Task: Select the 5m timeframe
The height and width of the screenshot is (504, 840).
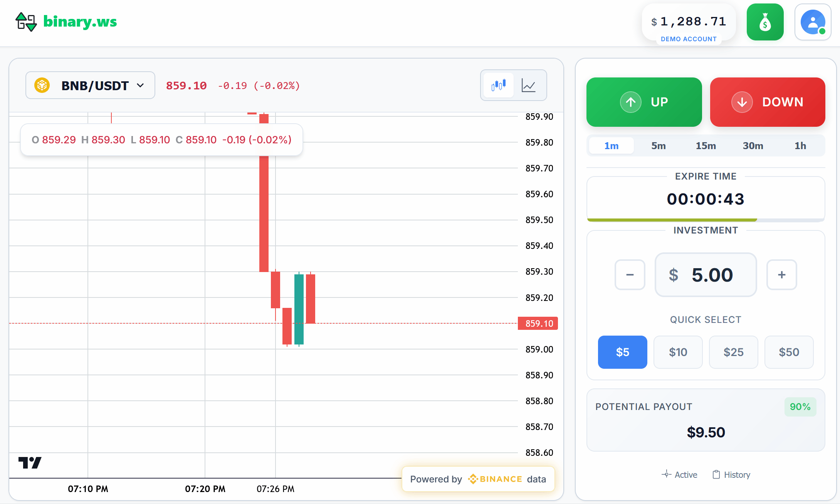Action: [659, 146]
